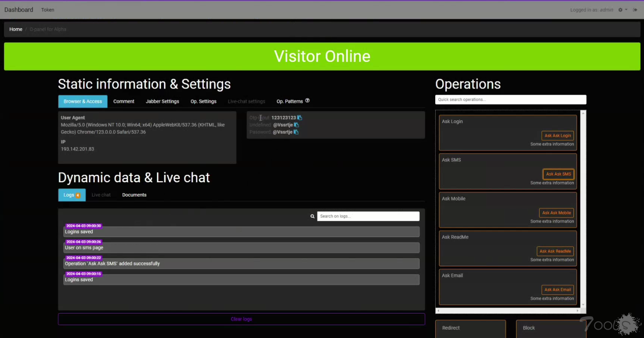Click the 2024-04-03 09:00:22 timestamp label
This screenshot has width=644, height=338.
pos(83,258)
